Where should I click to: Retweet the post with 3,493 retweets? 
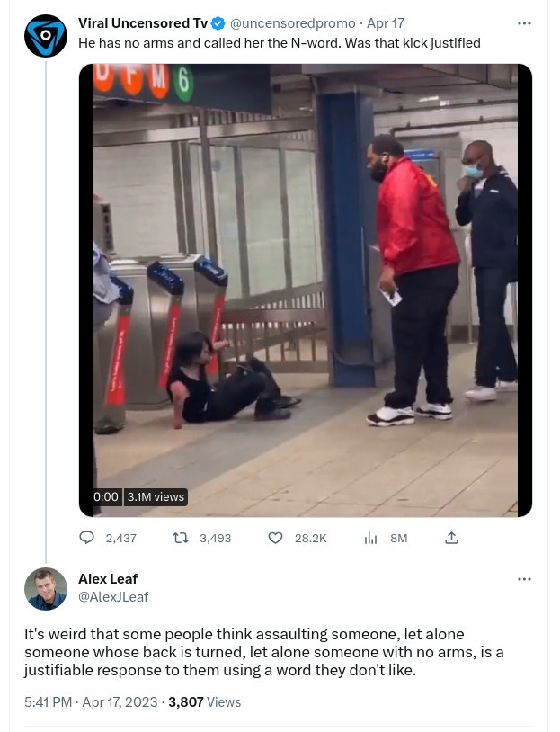pyautogui.click(x=180, y=538)
